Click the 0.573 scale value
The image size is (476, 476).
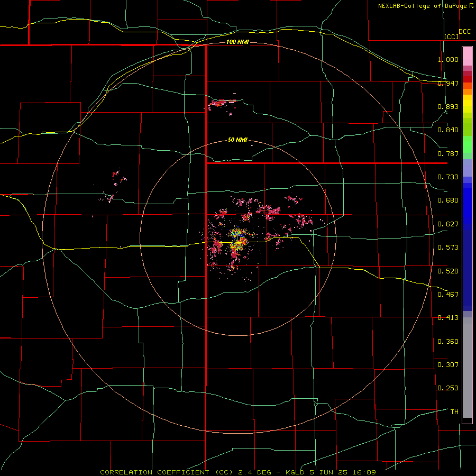point(448,248)
